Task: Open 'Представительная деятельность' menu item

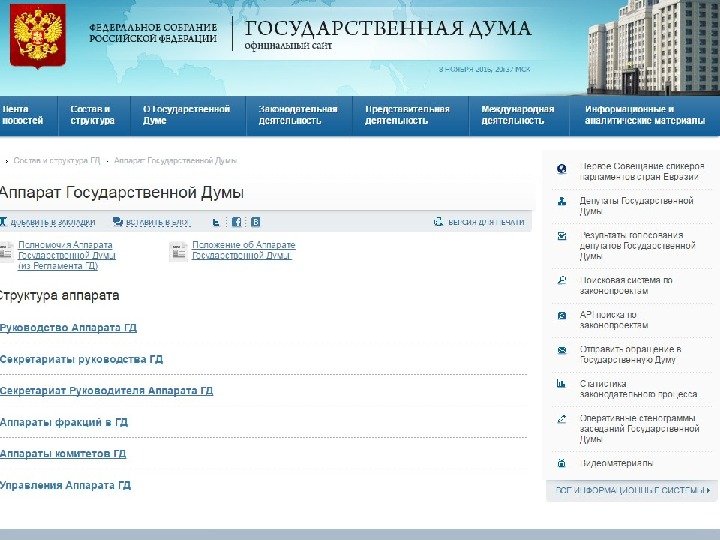Action: (407, 115)
